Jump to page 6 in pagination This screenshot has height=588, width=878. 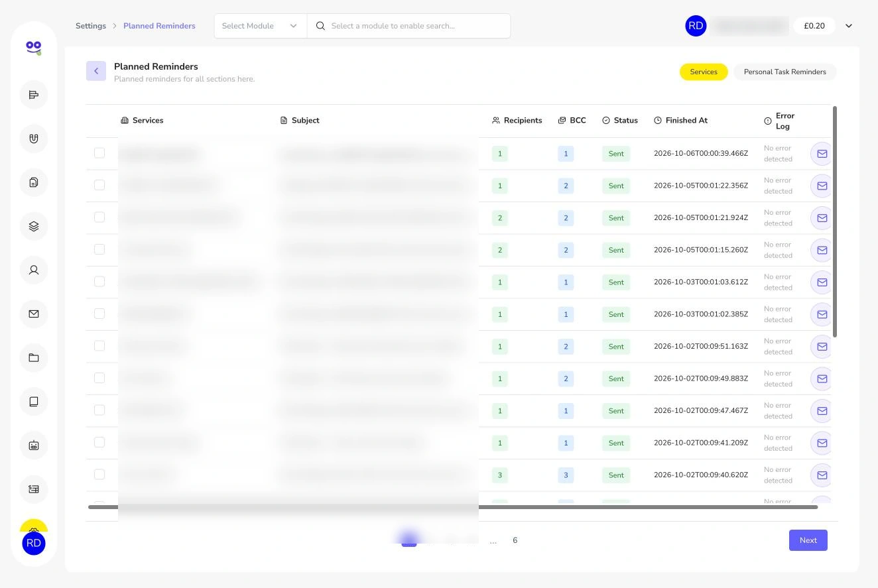(515, 540)
